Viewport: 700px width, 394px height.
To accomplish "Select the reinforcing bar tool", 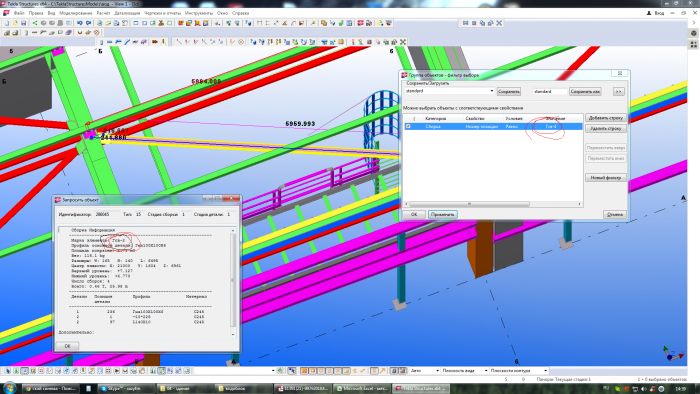I will pyautogui.click(x=80, y=33).
